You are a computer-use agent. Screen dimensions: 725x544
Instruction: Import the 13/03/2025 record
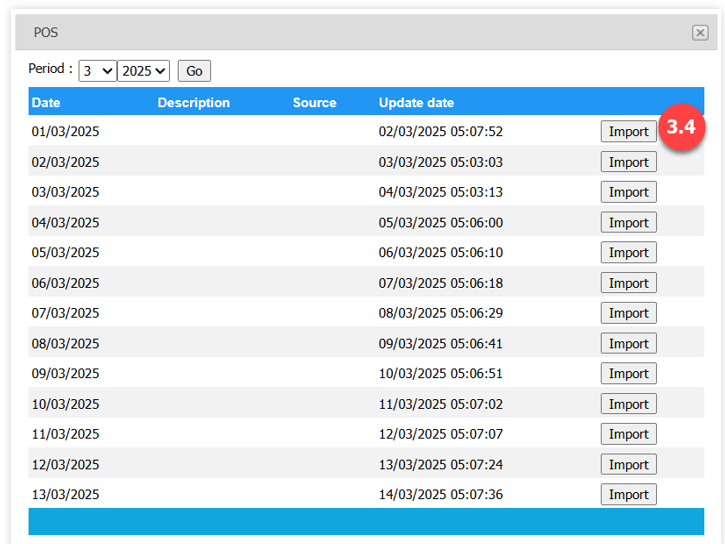(628, 494)
